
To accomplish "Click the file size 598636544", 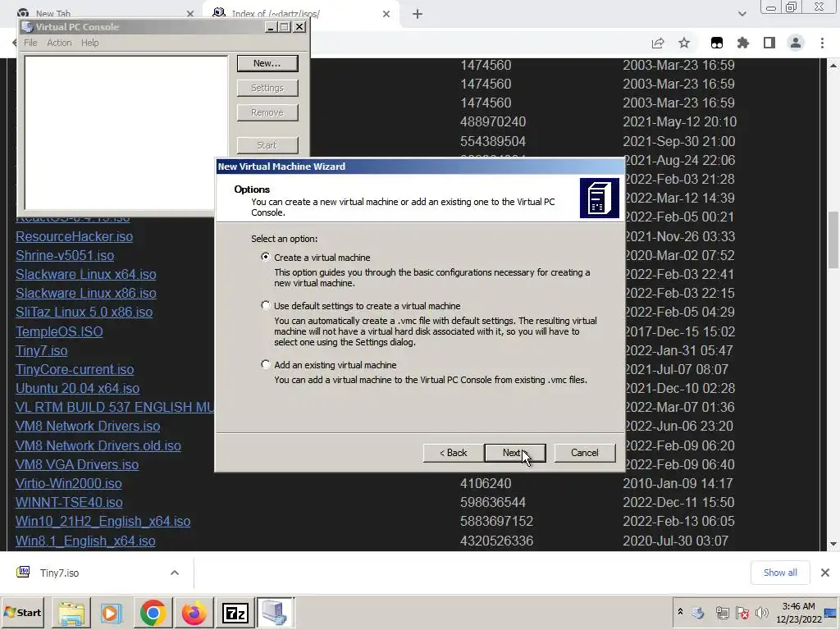I will click(x=493, y=502).
